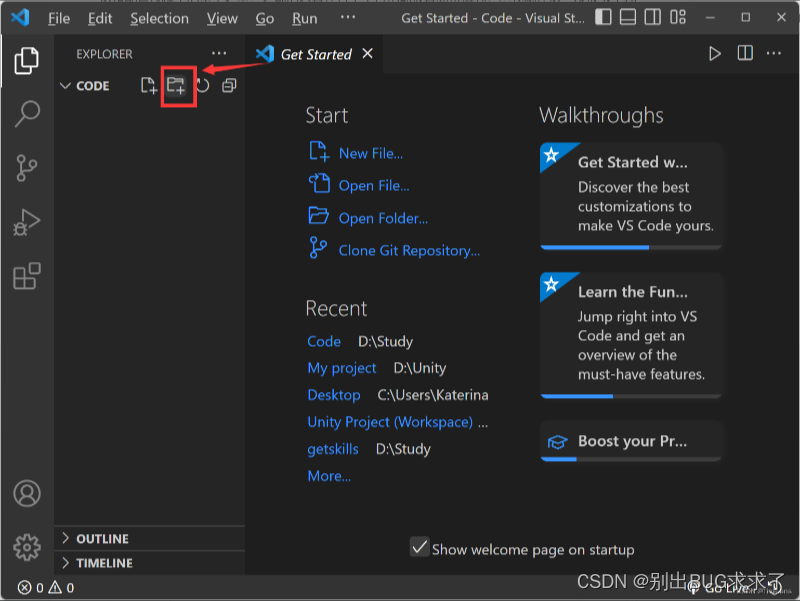Screen dimensions: 800x601
Task: Click More... under Recent
Action: coord(329,476)
